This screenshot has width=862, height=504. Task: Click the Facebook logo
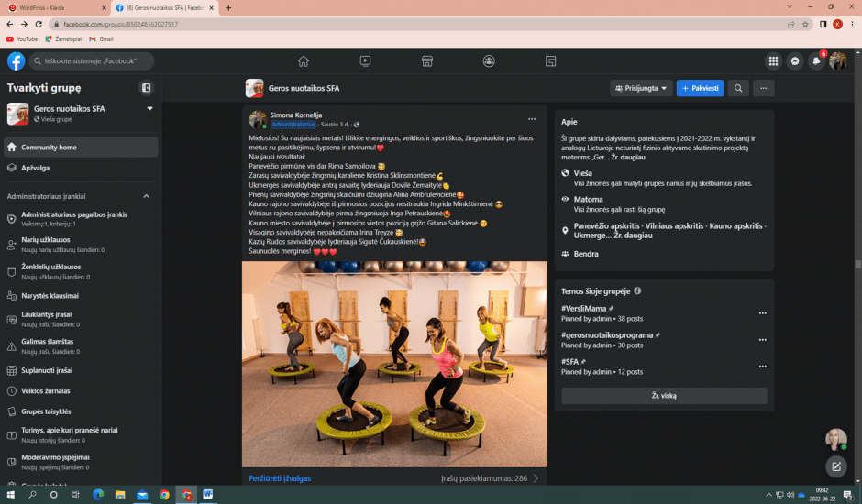click(x=16, y=61)
